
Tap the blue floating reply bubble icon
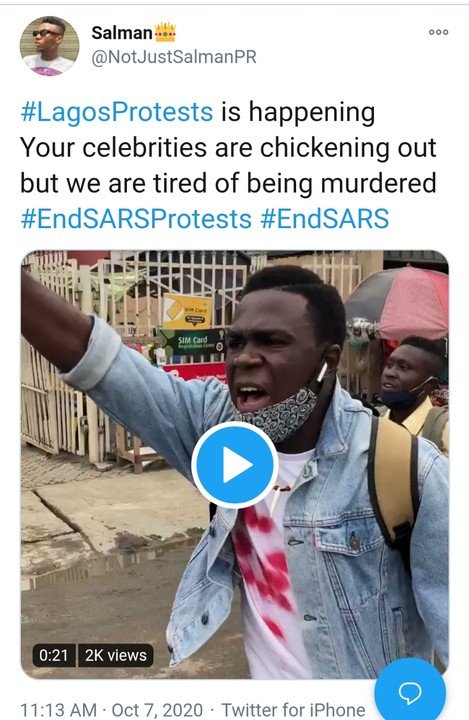click(x=410, y=692)
